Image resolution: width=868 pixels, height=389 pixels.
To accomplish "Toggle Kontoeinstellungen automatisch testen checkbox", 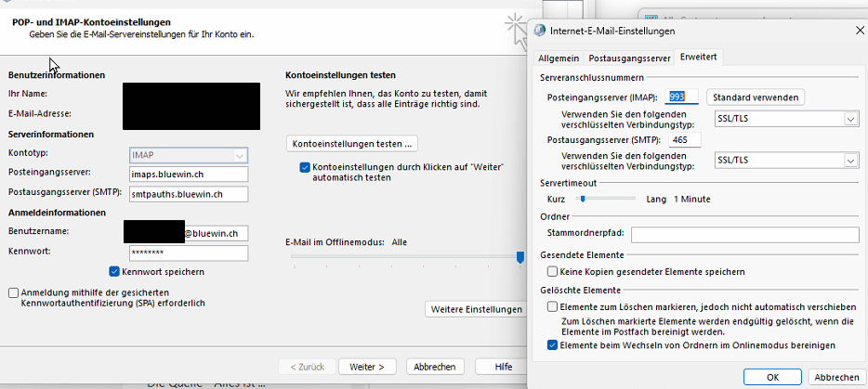I will coord(305,167).
